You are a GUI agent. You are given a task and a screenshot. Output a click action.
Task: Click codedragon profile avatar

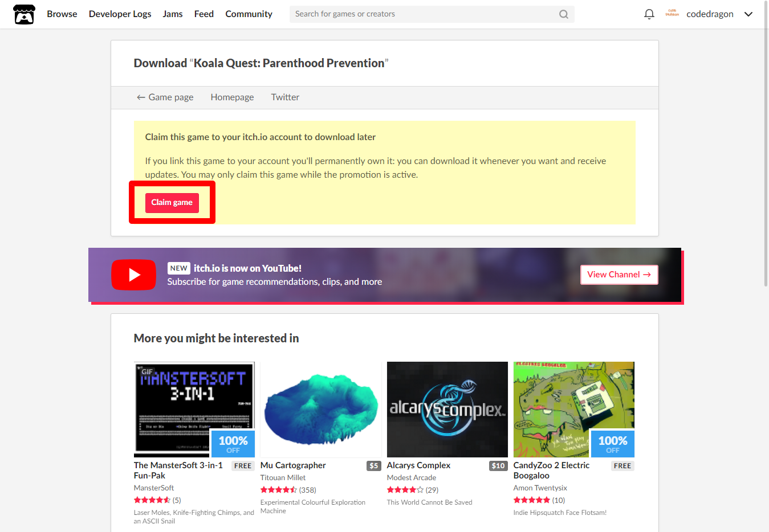tap(672, 14)
